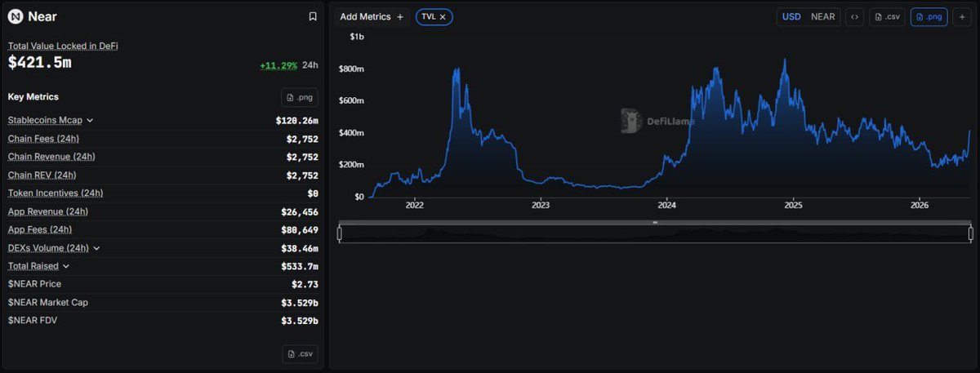Click the $80,649 app fees value
980x373 pixels.
(300, 229)
